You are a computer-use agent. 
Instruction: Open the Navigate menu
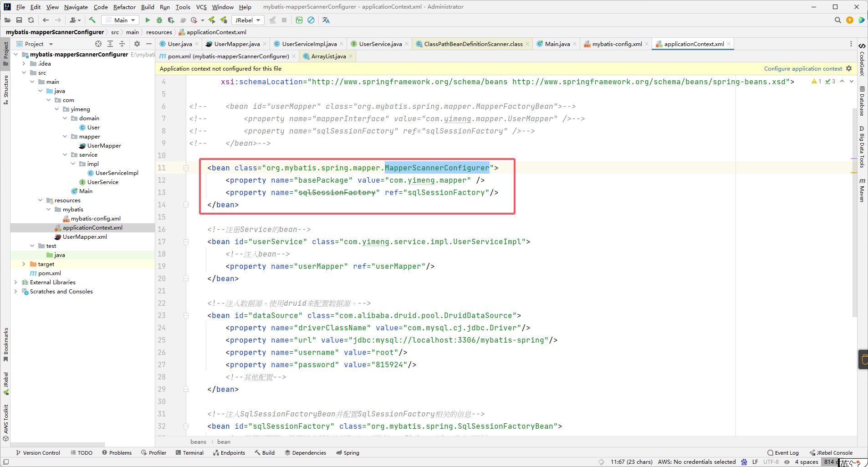[76, 7]
